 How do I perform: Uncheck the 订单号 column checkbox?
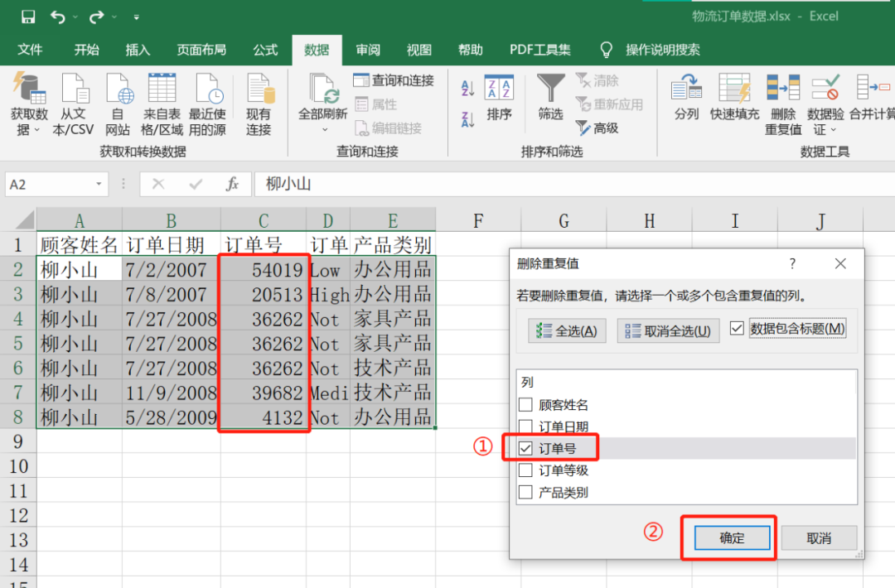(x=525, y=448)
